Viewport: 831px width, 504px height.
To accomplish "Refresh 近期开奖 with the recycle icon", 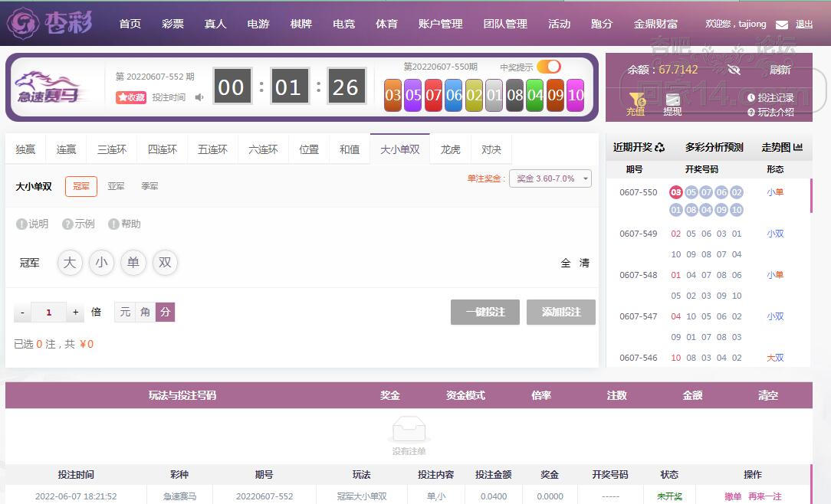I will pyautogui.click(x=660, y=146).
